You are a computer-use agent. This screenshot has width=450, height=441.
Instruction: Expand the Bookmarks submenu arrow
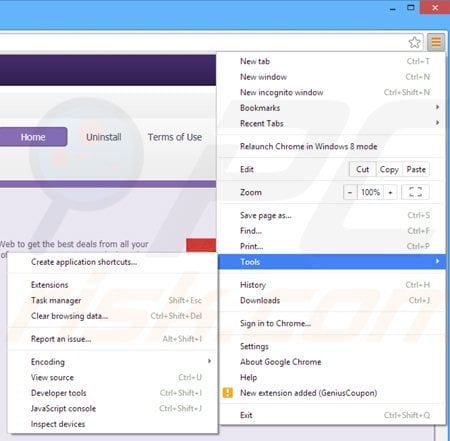[x=437, y=107]
